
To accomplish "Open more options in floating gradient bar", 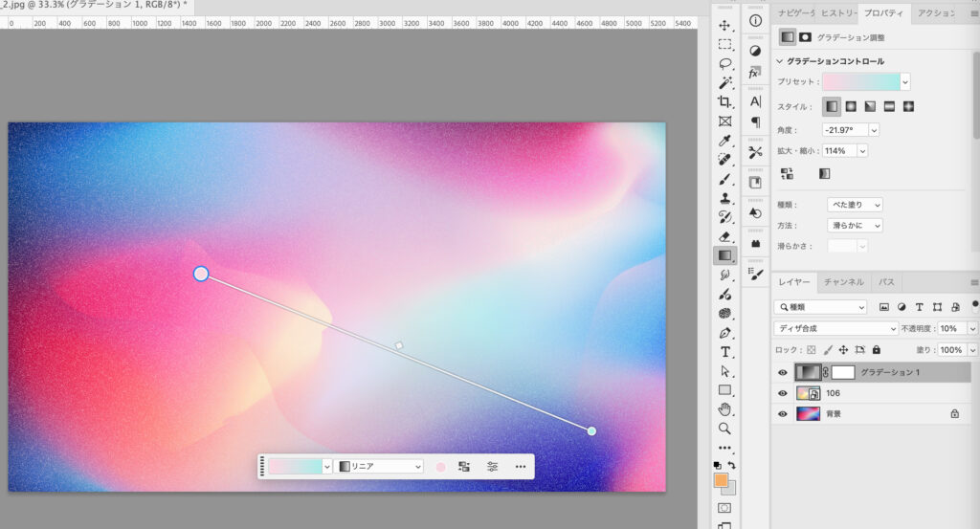I will [521, 467].
